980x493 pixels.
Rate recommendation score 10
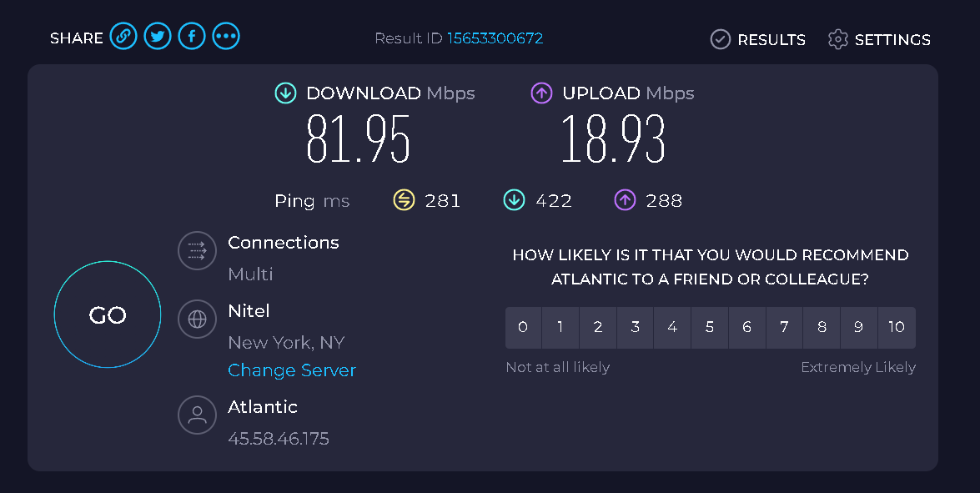(897, 328)
